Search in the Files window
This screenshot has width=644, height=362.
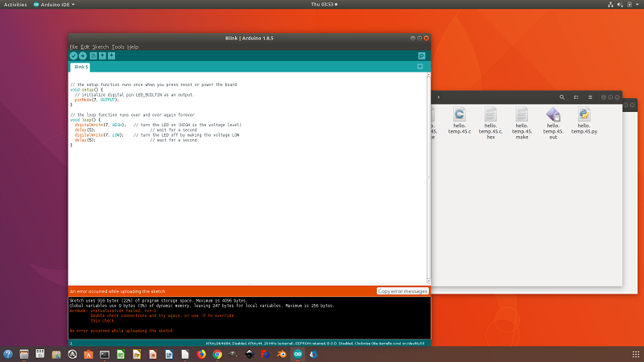[x=562, y=97]
